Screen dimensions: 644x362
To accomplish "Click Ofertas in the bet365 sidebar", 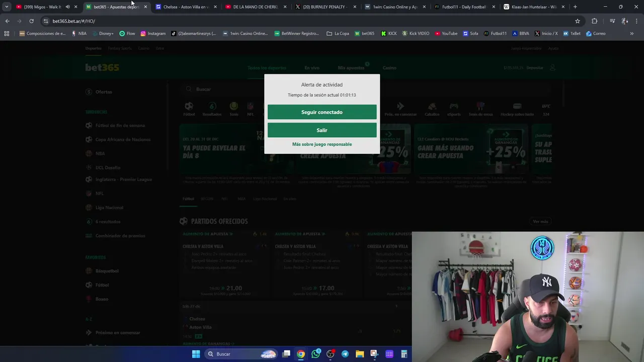I will point(104,92).
